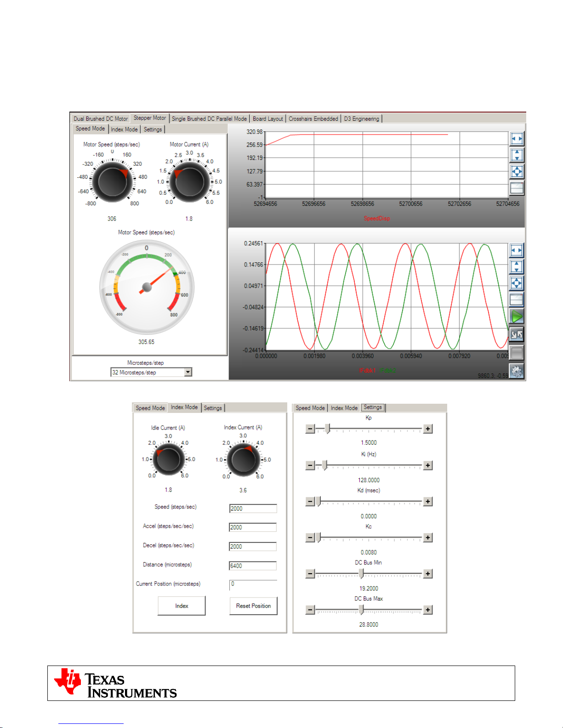Click zoom-all-directions icon on SpeedDisp graph
Image resolution: width=563 pixels, height=728 pixels.
click(x=517, y=171)
